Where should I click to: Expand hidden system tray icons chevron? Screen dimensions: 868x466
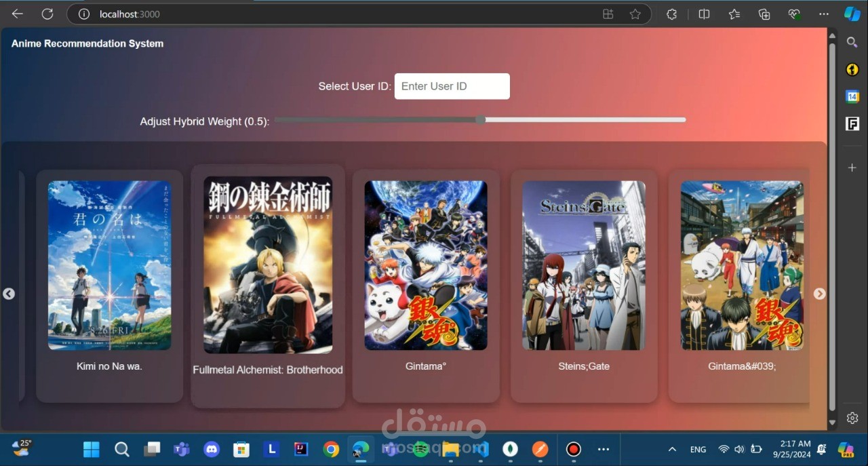pos(672,449)
